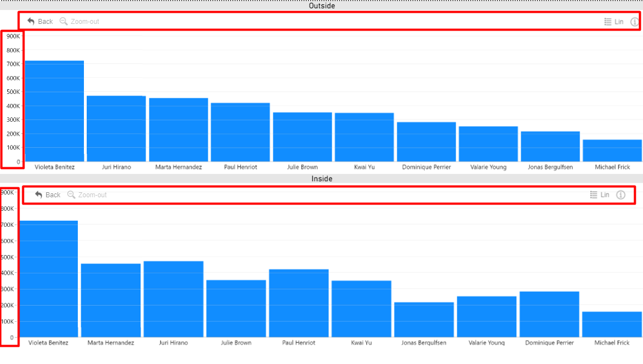Screen dimensions: 643x364
Task: Toggle the Lin scale label in Inside chart
Action: 605,195
